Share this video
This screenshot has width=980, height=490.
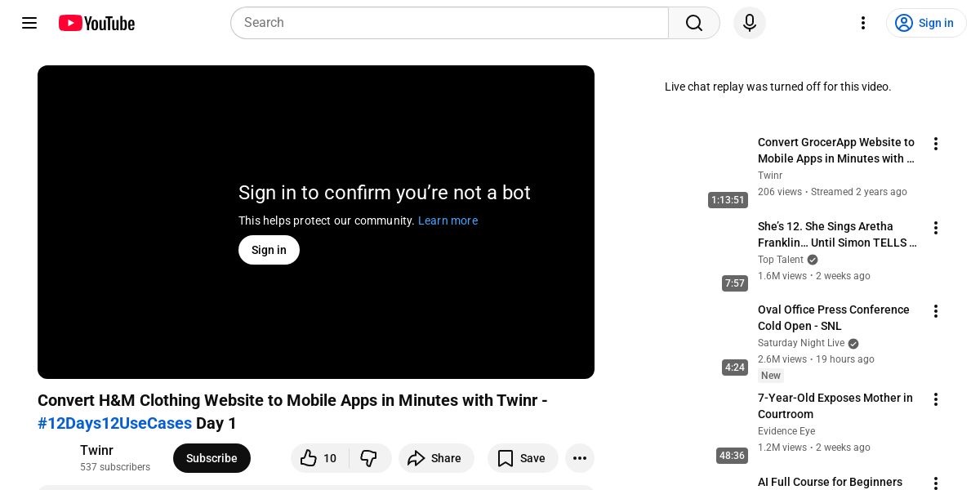(x=436, y=458)
